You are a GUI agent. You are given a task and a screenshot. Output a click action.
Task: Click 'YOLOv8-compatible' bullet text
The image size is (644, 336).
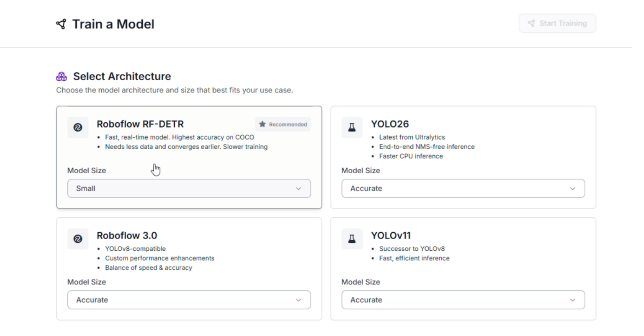pyautogui.click(x=135, y=249)
